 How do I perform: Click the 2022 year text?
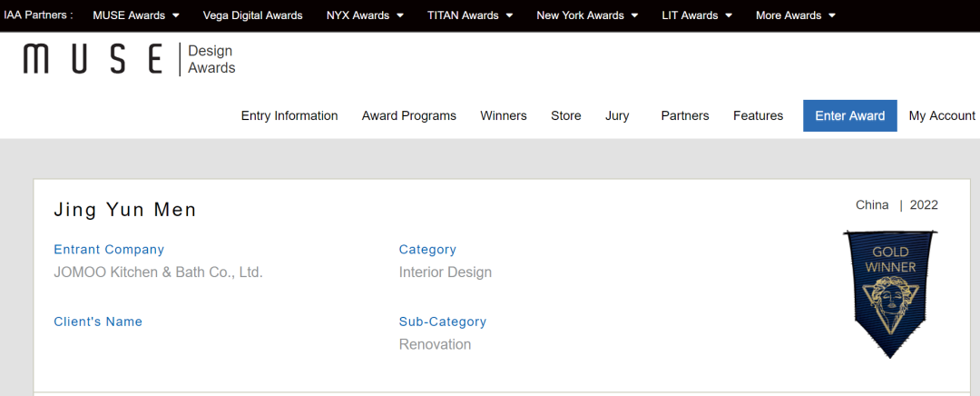[924, 205]
